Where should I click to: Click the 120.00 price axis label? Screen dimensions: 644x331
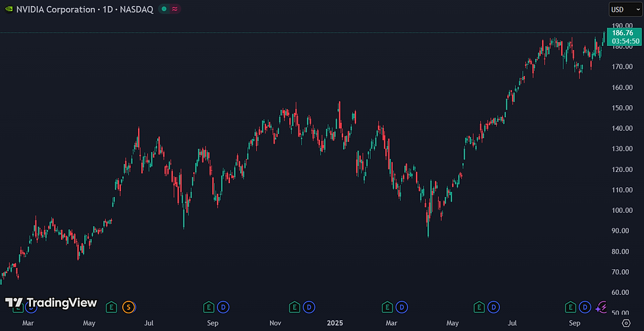point(622,169)
